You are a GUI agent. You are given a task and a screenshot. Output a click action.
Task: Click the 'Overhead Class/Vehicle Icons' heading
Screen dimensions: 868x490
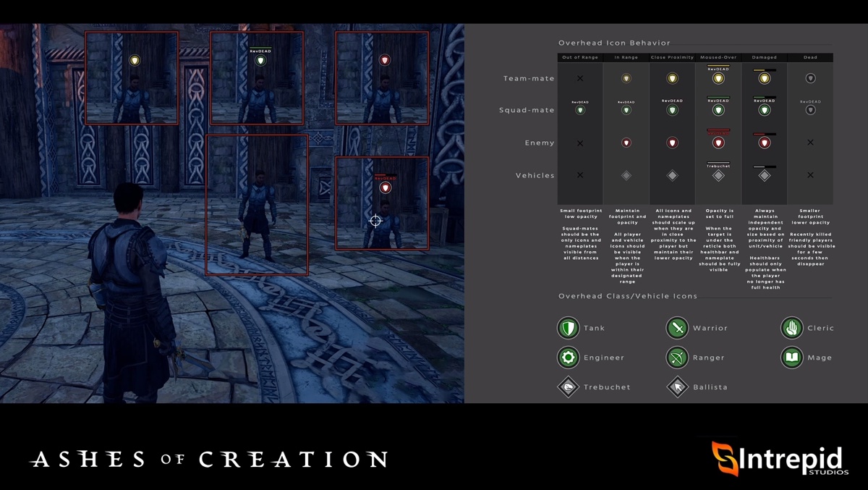[628, 296]
